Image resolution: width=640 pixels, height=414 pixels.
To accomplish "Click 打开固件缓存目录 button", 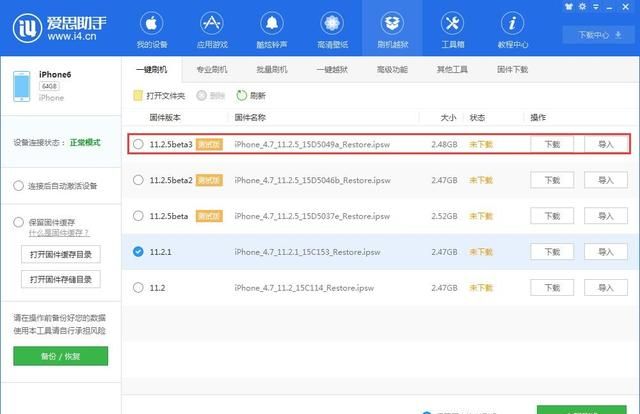I will [61, 254].
